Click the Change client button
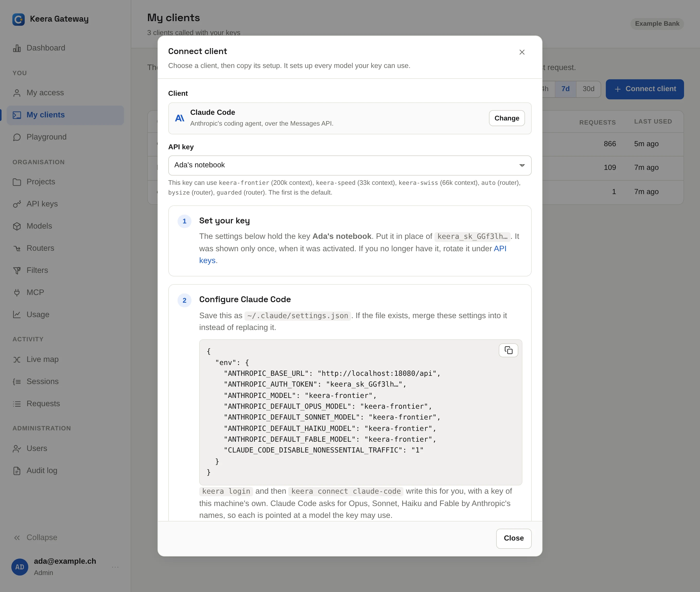 [507, 118]
